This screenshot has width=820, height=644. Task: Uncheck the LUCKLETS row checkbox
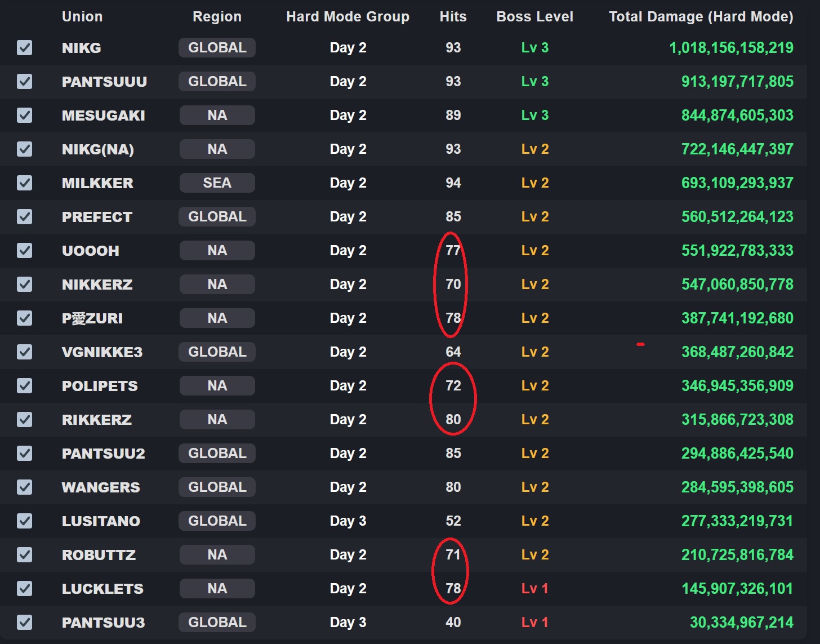click(x=24, y=589)
